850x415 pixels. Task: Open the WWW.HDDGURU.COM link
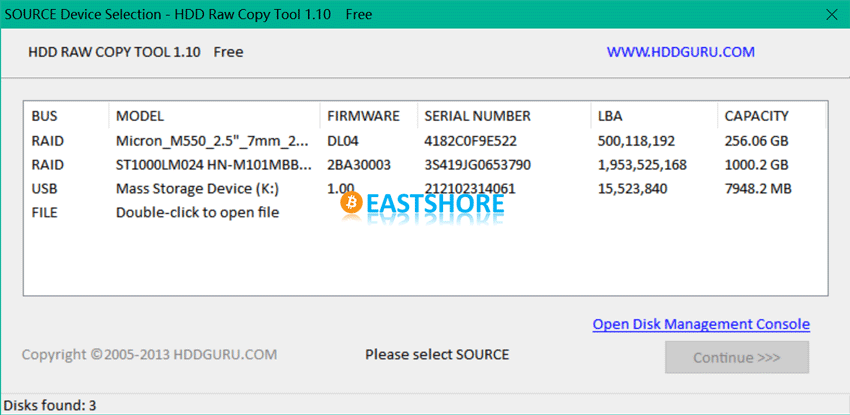[x=680, y=52]
